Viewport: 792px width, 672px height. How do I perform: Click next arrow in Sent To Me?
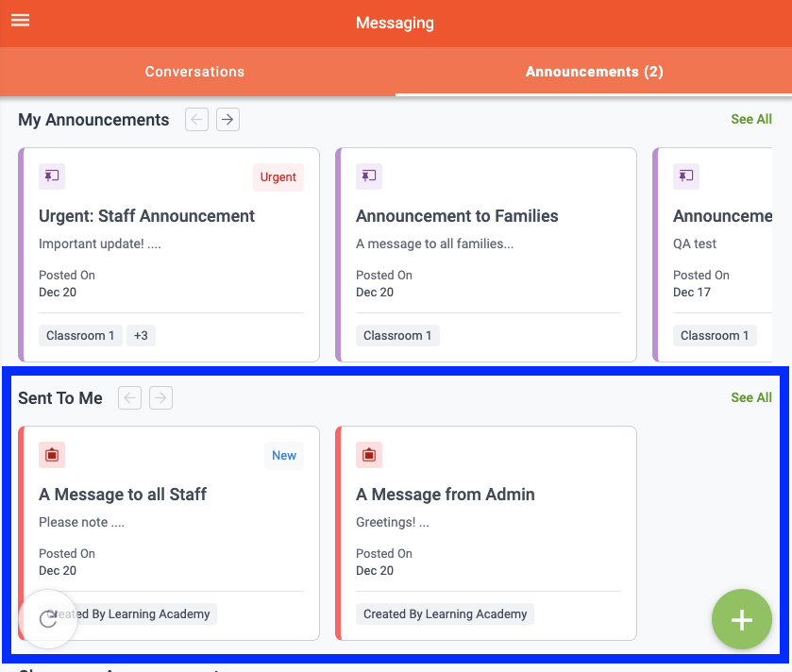[x=161, y=397]
